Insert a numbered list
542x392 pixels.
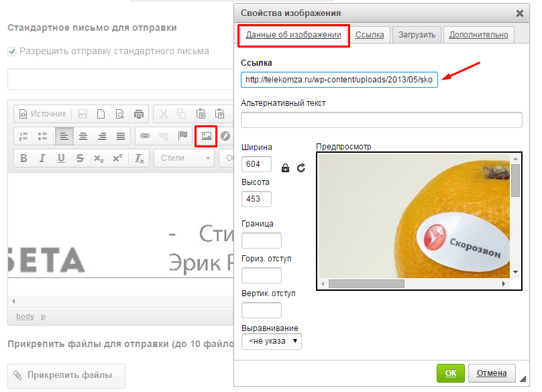[23, 136]
